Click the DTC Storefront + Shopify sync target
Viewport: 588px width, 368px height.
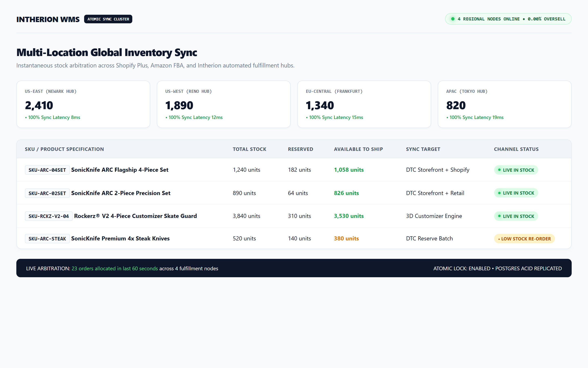click(x=438, y=170)
